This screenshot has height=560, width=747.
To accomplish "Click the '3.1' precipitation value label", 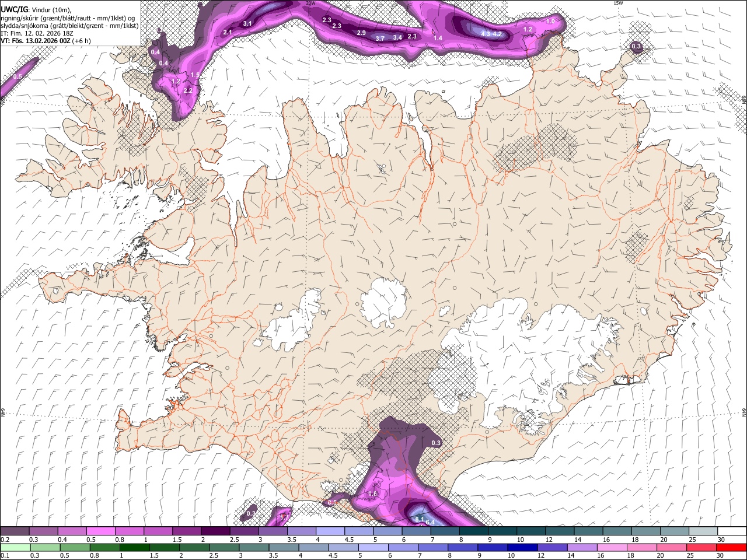I will coord(247,23).
